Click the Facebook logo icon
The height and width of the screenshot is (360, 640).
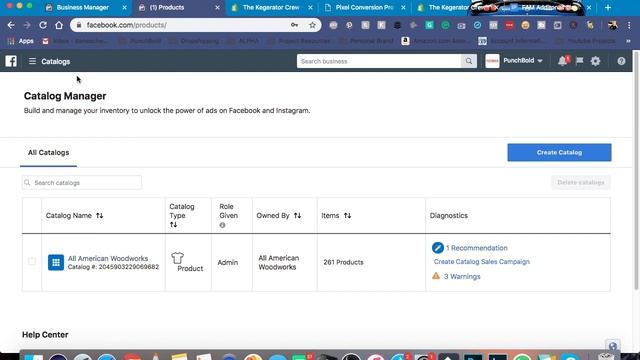[x=11, y=61]
